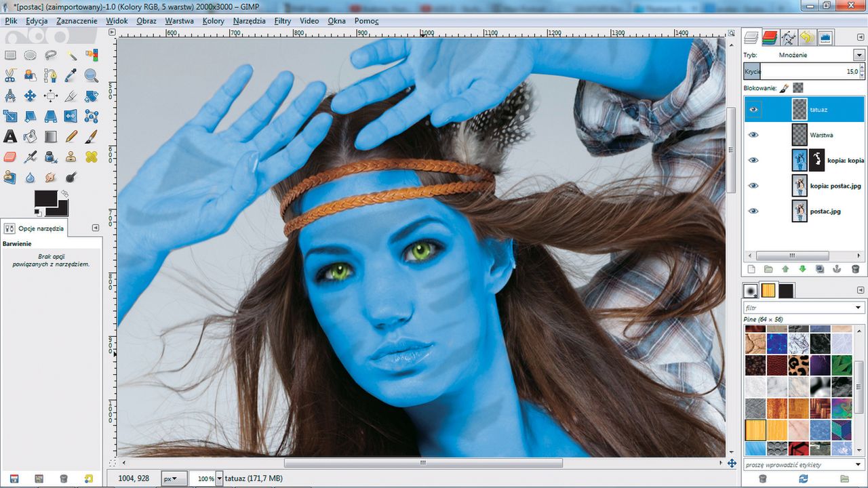Switch to the Channels tab
The width and height of the screenshot is (868, 488).
[769, 37]
